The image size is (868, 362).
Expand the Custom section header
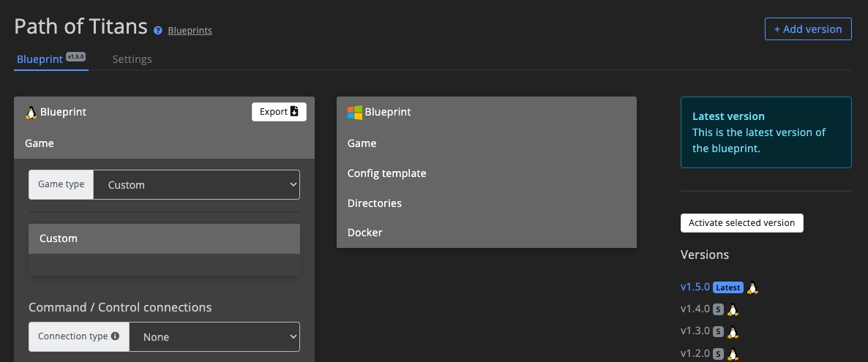tap(165, 238)
